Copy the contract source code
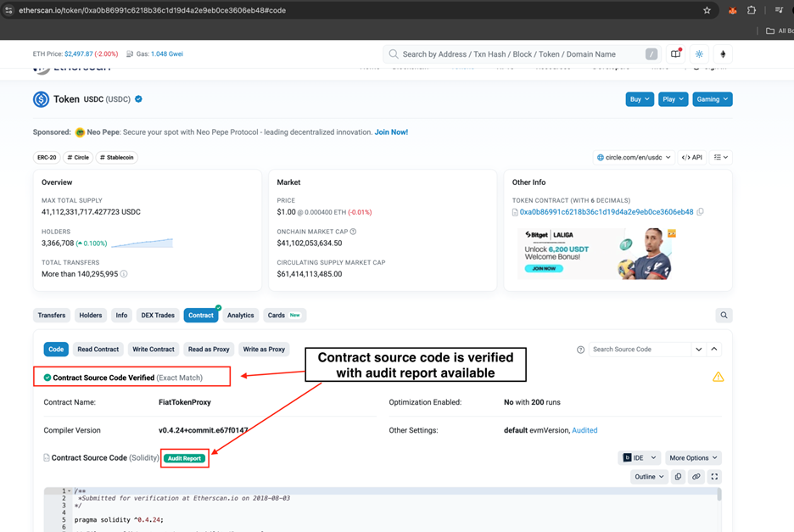 (678, 477)
